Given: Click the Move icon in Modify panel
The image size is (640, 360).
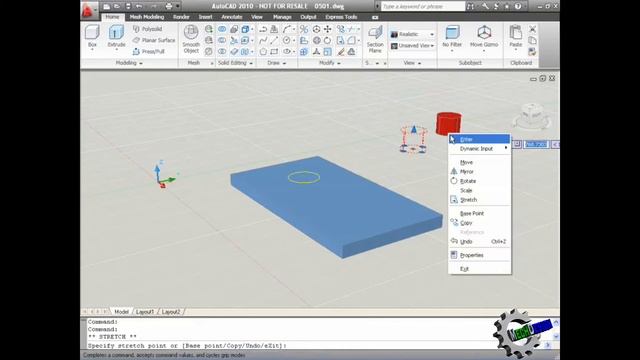Looking at the screenshot, I should [x=327, y=29].
